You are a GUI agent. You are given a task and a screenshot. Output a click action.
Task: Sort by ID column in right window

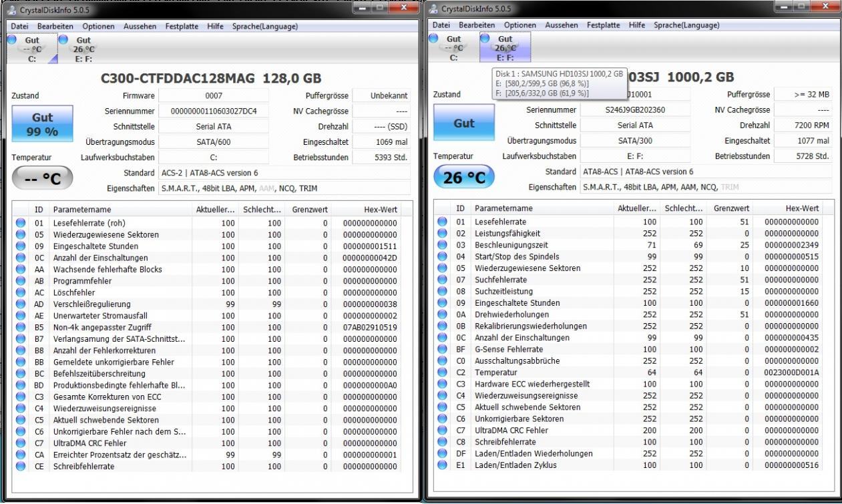460,209
